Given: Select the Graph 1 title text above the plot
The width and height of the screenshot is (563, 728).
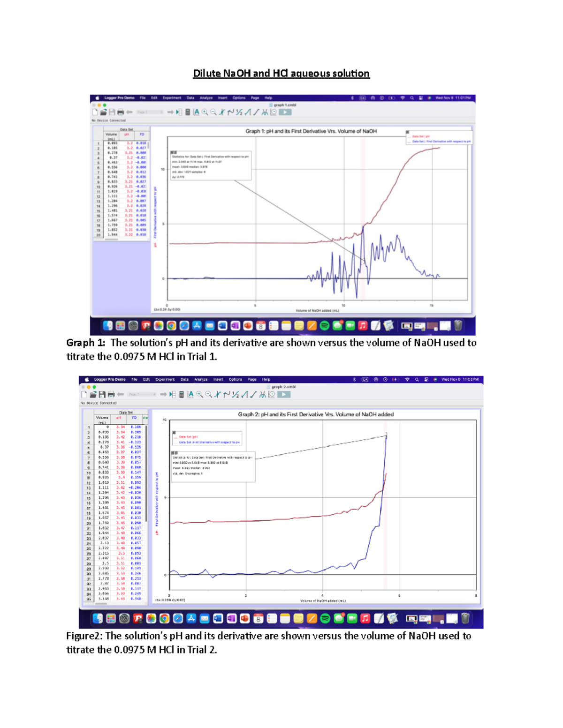Looking at the screenshot, I should coord(311,131).
